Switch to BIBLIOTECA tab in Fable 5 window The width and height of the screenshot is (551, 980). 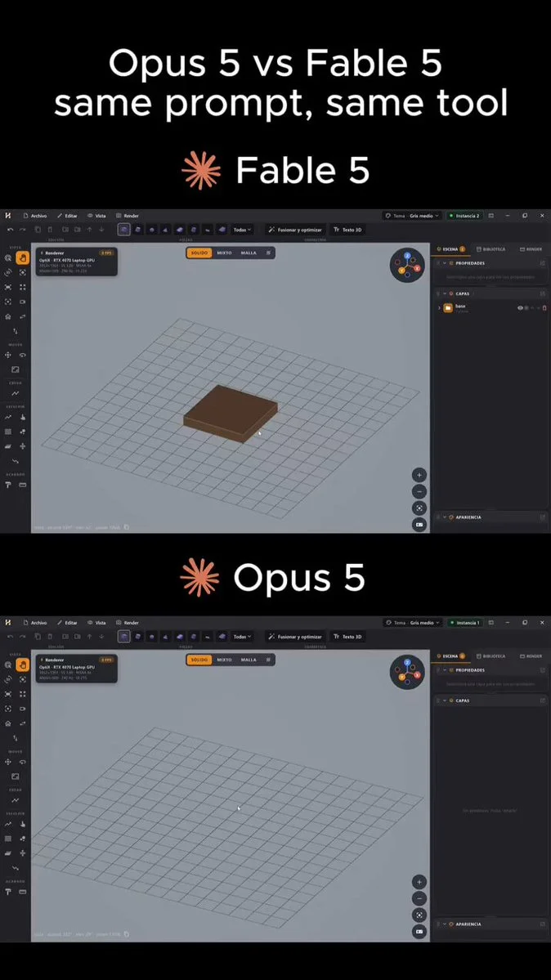click(x=491, y=248)
